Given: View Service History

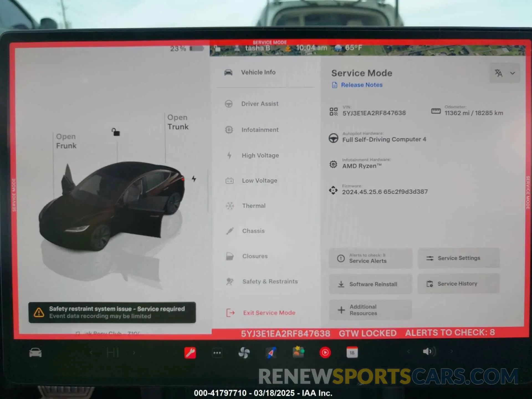Looking at the screenshot, I should coord(459,284).
